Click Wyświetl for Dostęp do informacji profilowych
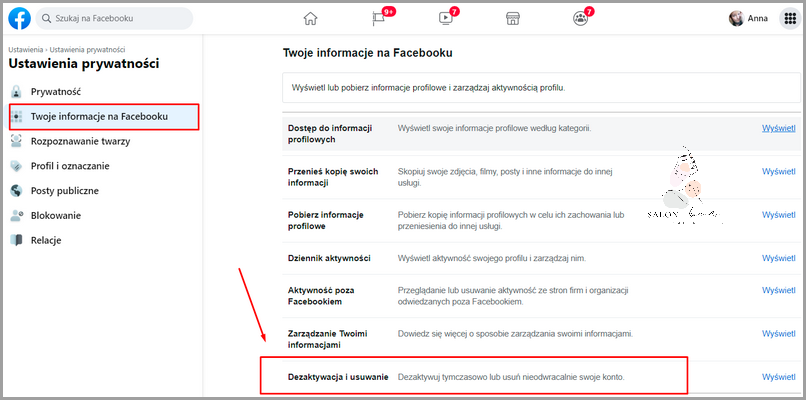This screenshot has height=400, width=806. 779,129
